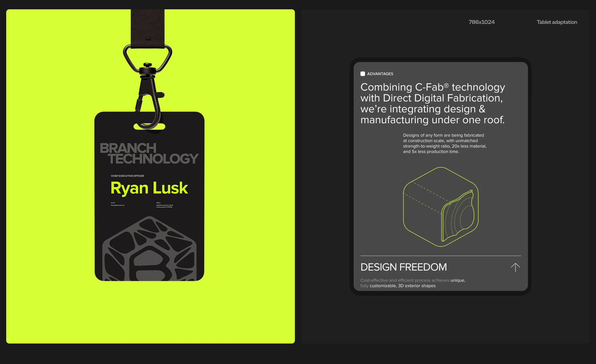Click the Cost-effective and efficient process text
The height and width of the screenshot is (364, 596).
point(413,283)
